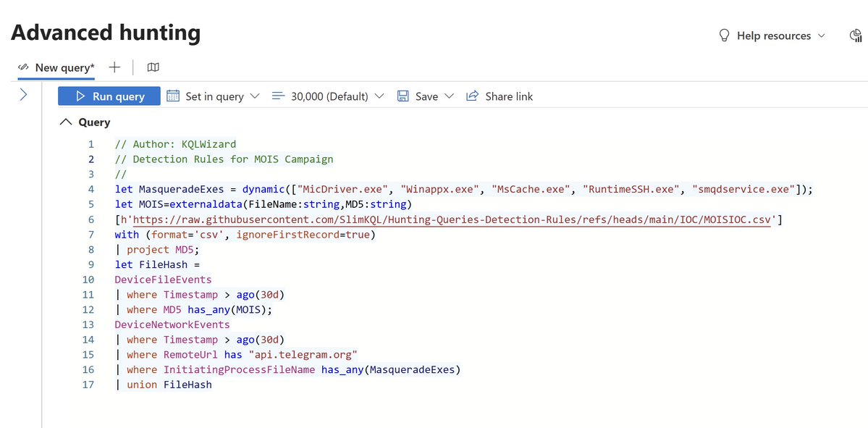Click the 'RemoteUrl' field on line 15
This screenshot has height=428, width=868.
(190, 354)
